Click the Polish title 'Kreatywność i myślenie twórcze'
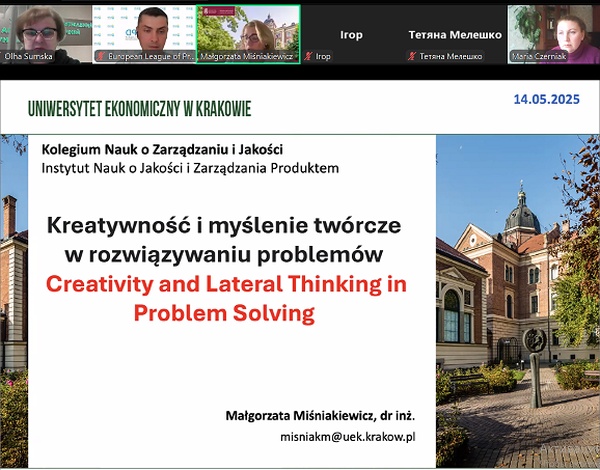Viewport: 600px width, 470px height. tap(225, 225)
